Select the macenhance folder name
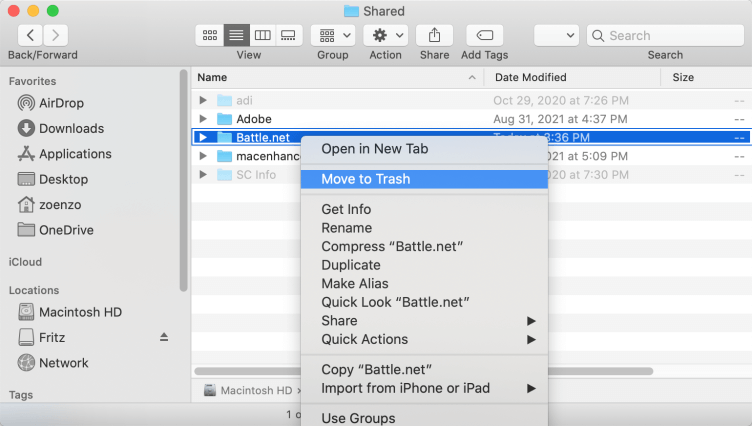 [268, 156]
